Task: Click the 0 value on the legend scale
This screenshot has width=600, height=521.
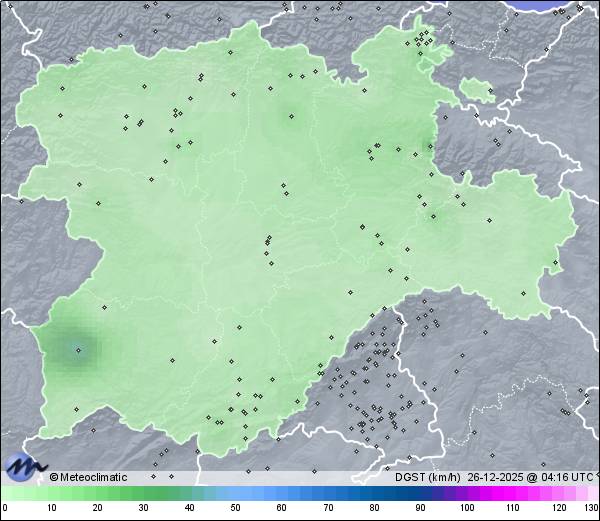Action: [4, 508]
